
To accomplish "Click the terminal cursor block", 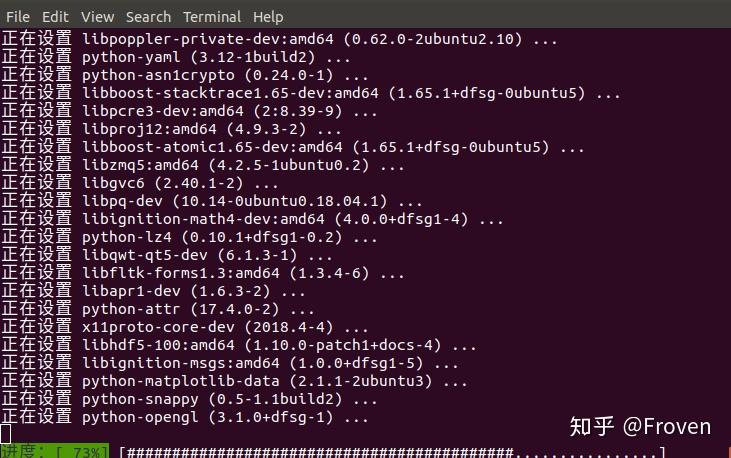I will point(5,433).
